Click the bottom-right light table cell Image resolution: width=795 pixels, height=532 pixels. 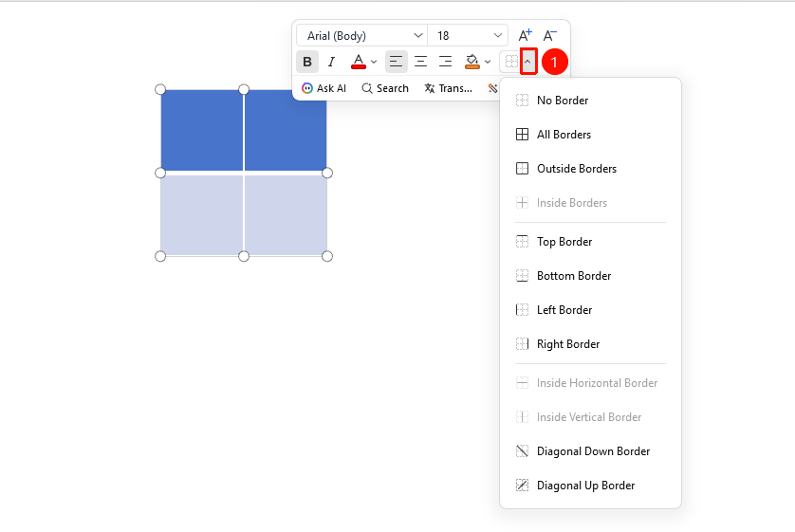[x=286, y=215]
